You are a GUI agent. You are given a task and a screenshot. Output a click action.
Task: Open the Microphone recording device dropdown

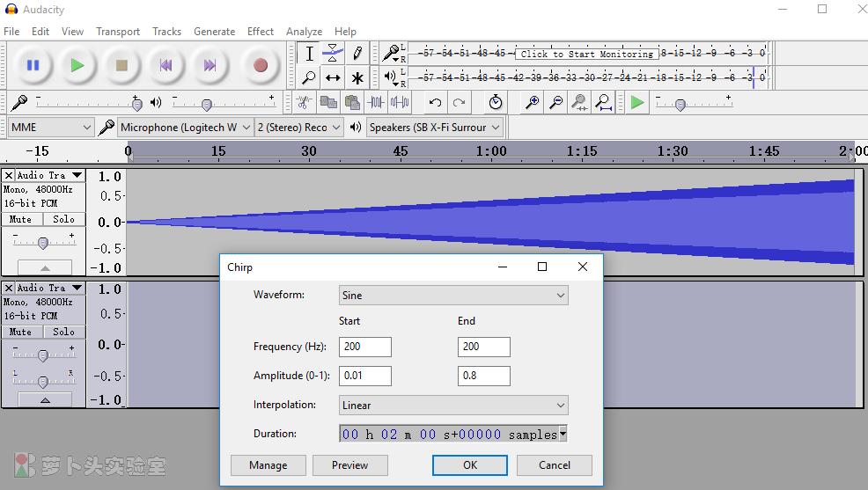tap(185, 128)
